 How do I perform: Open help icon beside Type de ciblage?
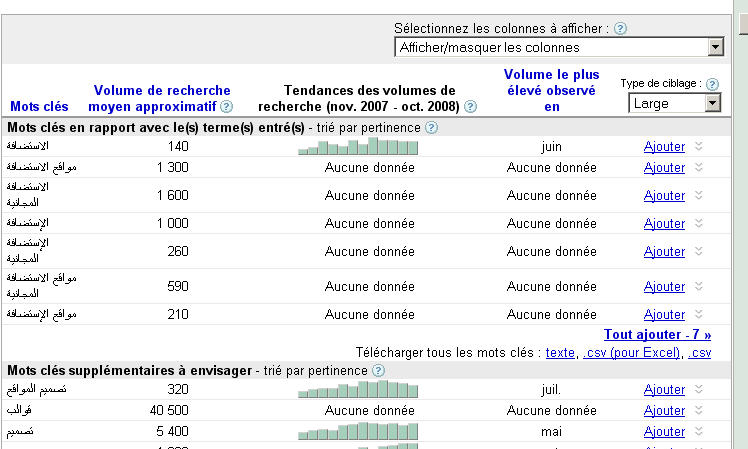tap(712, 84)
